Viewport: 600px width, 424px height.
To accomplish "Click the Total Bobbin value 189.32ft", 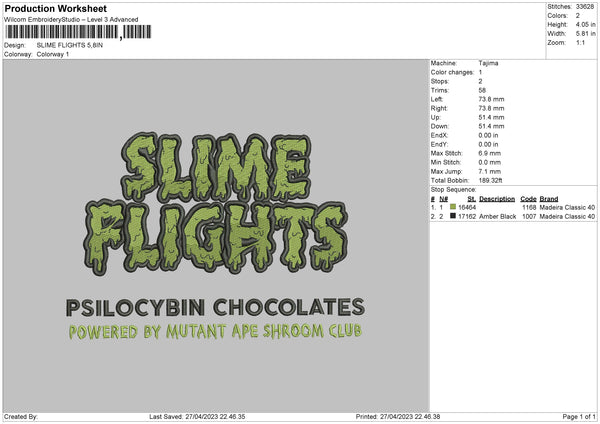I will point(490,181).
